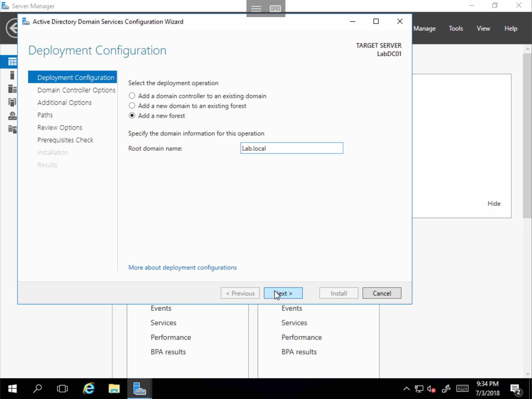Open View menu in Server Manager
This screenshot has width=532, height=399.
click(483, 28)
